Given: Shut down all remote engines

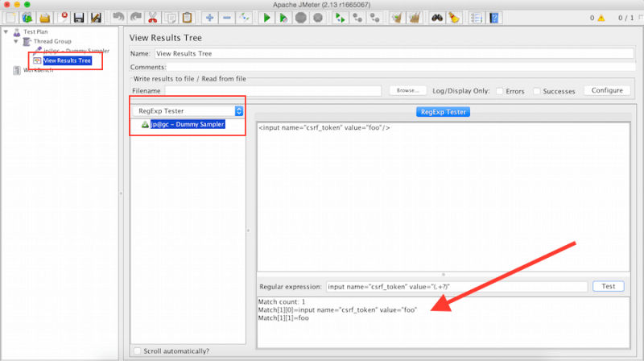Looking at the screenshot, I should tap(374, 18).
